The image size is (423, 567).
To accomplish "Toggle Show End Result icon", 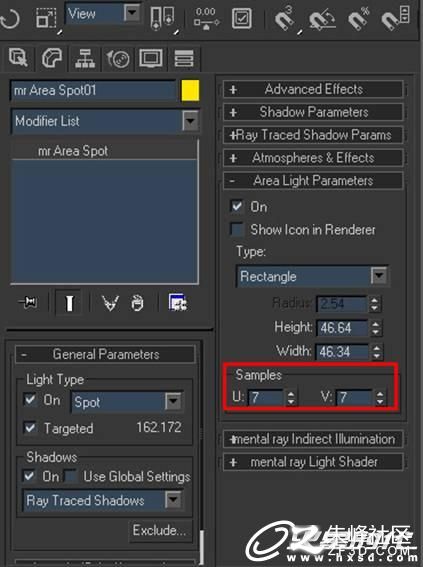I will pyautogui.click(x=69, y=303).
